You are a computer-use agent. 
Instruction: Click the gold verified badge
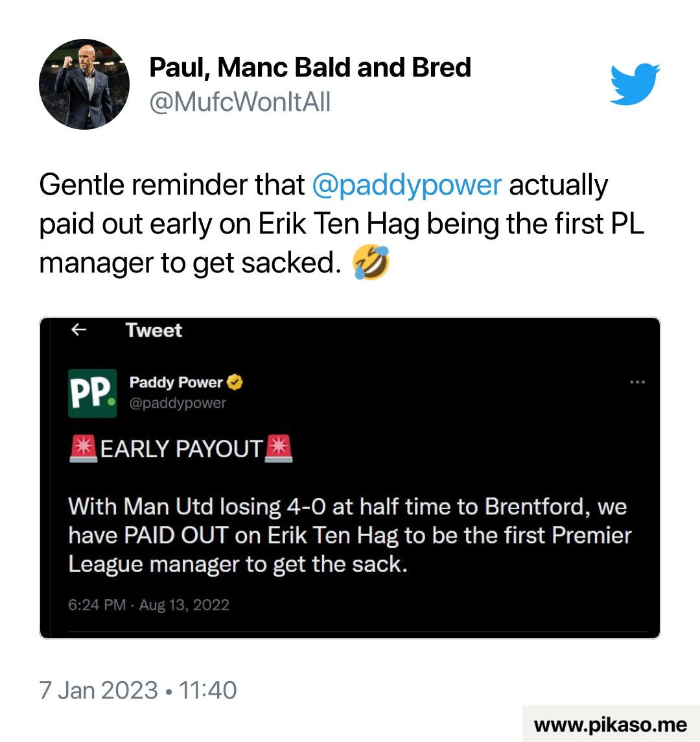235,383
